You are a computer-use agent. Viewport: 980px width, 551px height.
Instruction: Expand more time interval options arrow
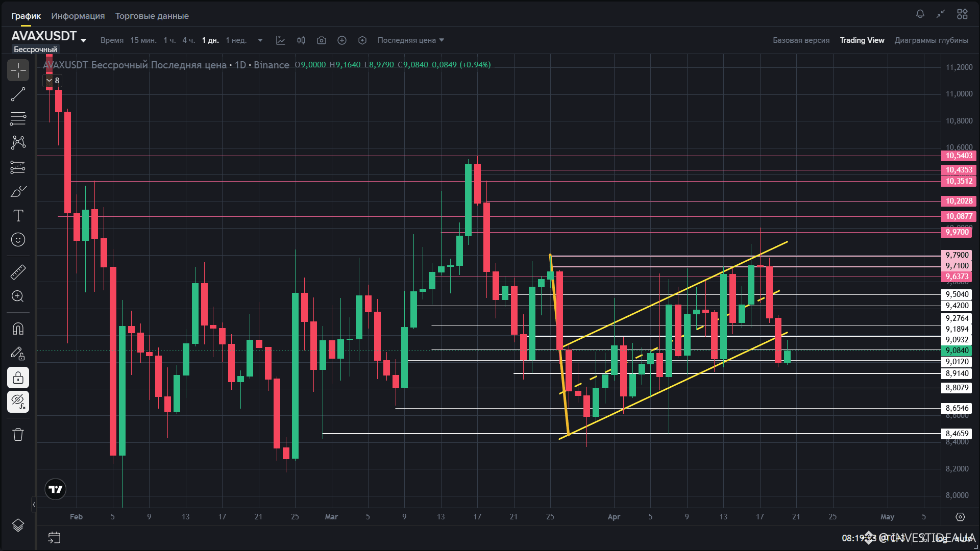click(260, 40)
